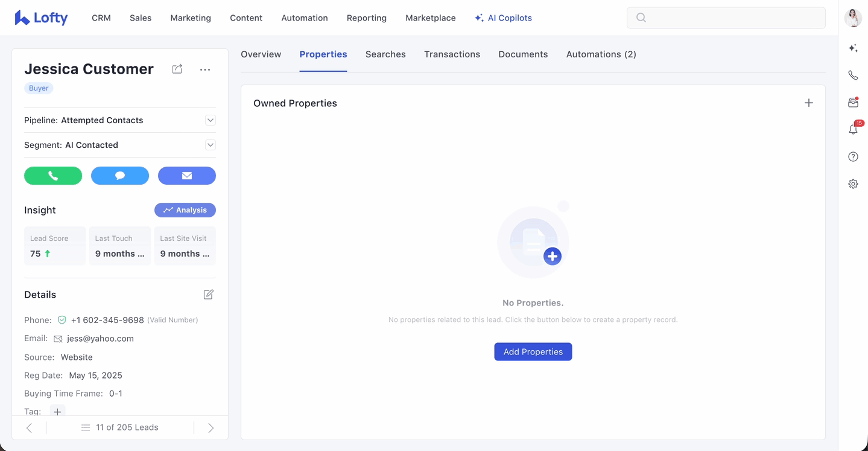This screenshot has width=868, height=451.
Task: Open the Automations (2) tab
Action: [601, 54]
